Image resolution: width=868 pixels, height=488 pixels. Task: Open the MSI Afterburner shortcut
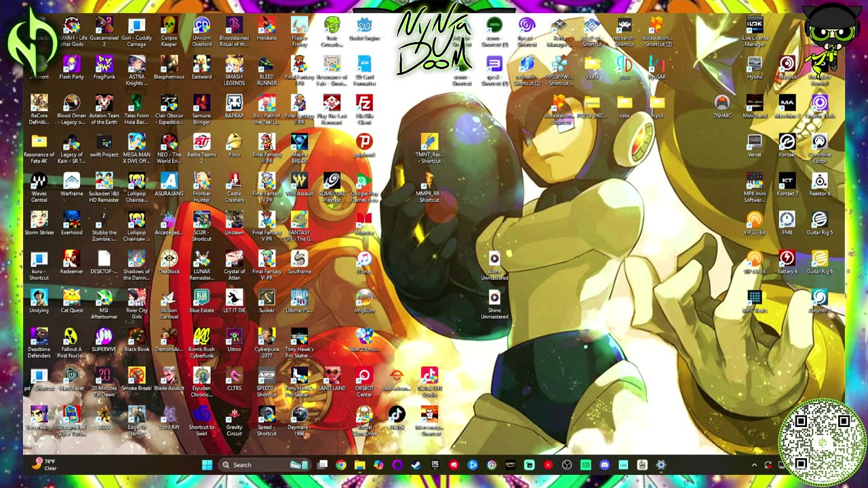pyautogui.click(x=104, y=304)
